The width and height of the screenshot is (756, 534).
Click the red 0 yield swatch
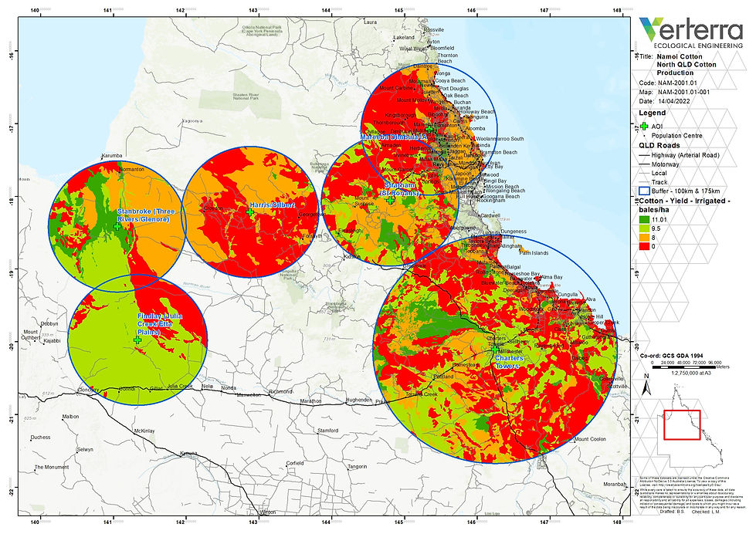643,248
